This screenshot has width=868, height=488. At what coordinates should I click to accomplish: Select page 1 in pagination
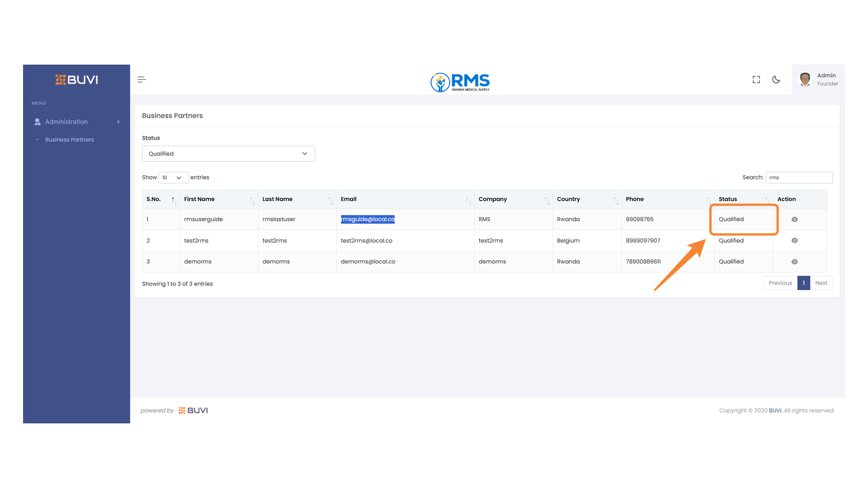[x=803, y=283]
